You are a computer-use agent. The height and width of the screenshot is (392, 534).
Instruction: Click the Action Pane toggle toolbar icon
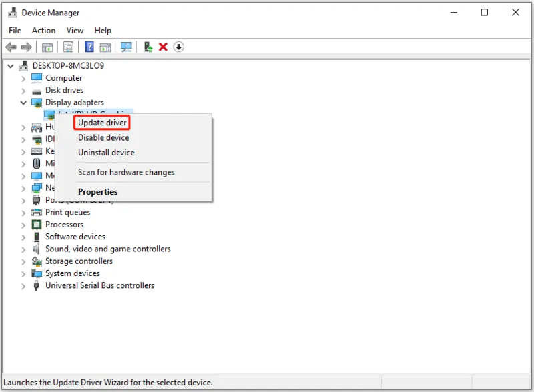click(105, 47)
